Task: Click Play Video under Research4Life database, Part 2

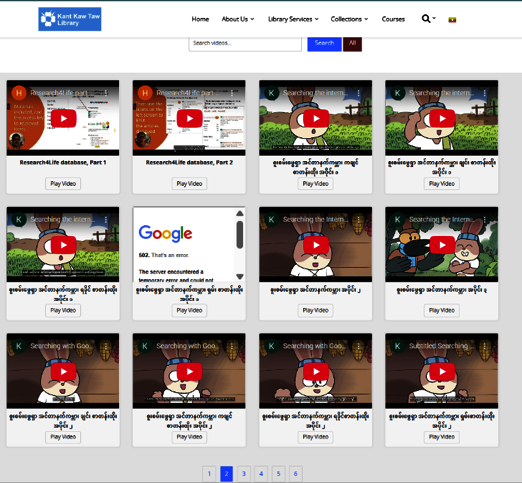Action: coord(189,184)
